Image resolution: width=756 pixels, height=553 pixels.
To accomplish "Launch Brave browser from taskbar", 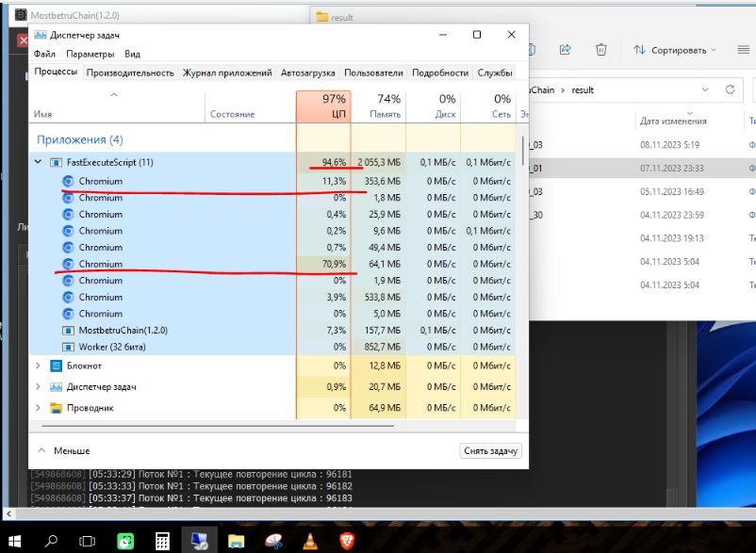I will click(348, 541).
